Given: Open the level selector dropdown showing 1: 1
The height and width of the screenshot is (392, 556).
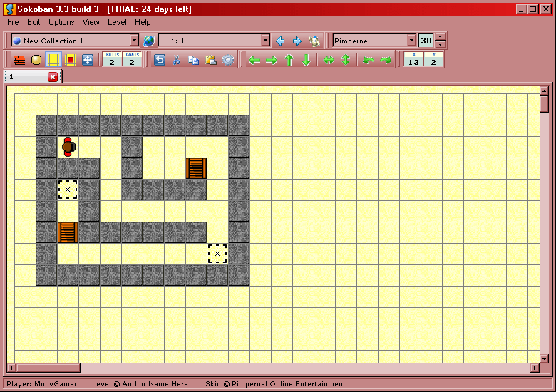Looking at the screenshot, I should [266, 41].
